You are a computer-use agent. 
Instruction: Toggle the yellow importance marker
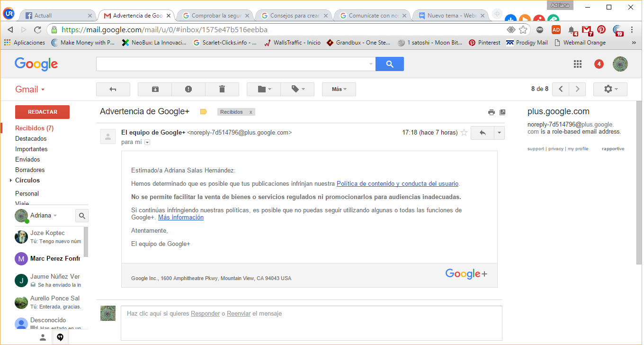pos(204,112)
